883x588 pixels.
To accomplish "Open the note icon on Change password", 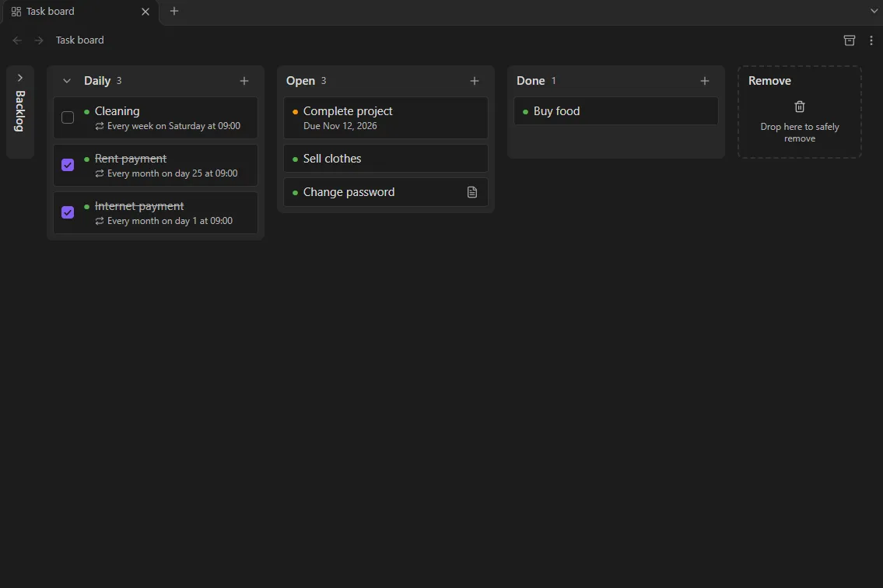I will coord(472,192).
